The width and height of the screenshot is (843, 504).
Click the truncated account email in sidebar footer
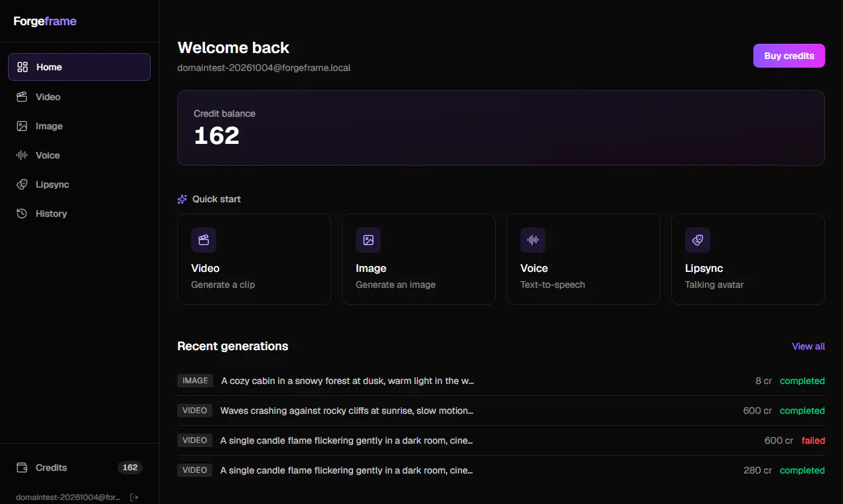tap(68, 497)
